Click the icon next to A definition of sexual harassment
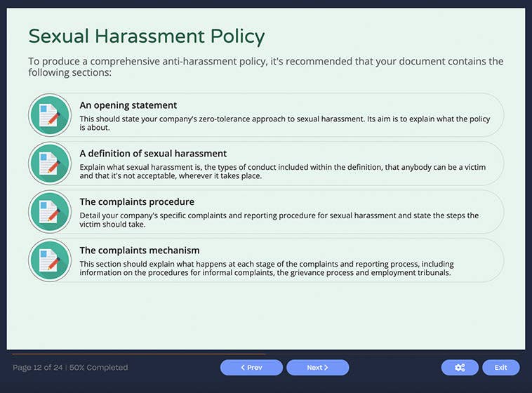This screenshot has width=532, height=393. click(49, 164)
